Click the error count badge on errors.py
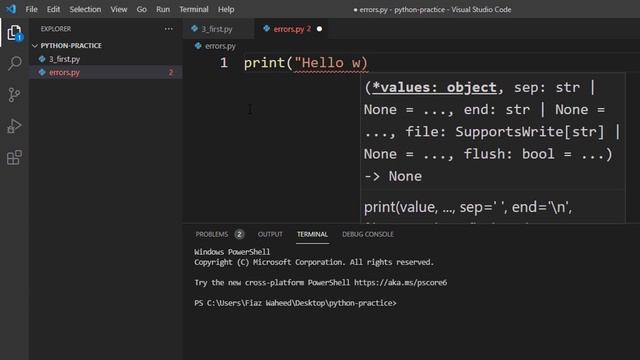Viewport: 640px width, 360px height. click(x=171, y=73)
